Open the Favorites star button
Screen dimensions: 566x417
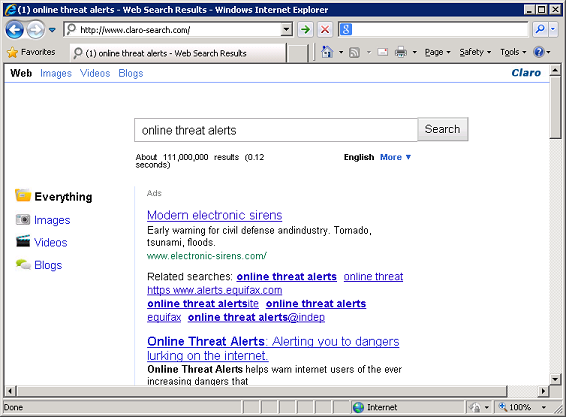click(x=31, y=52)
